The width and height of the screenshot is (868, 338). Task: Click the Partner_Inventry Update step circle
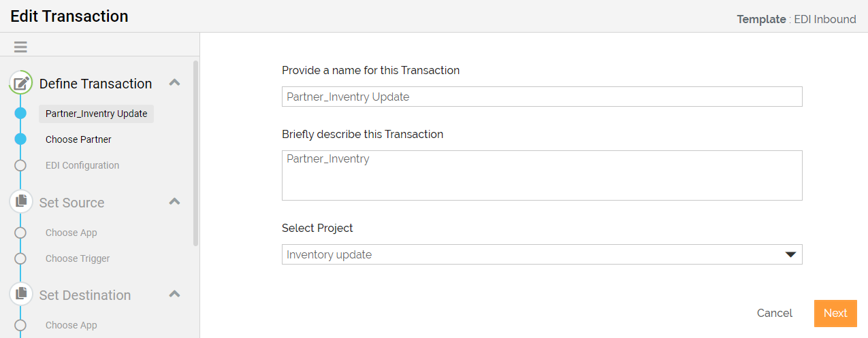coord(20,114)
